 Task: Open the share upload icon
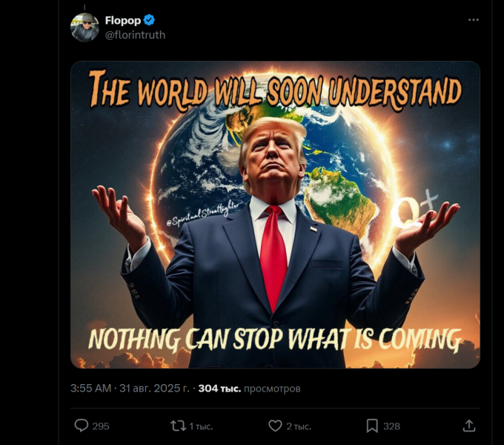(469, 426)
